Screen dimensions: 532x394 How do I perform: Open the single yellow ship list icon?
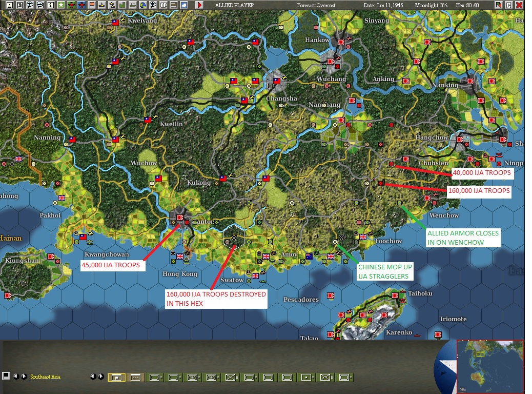[x=102, y=5]
